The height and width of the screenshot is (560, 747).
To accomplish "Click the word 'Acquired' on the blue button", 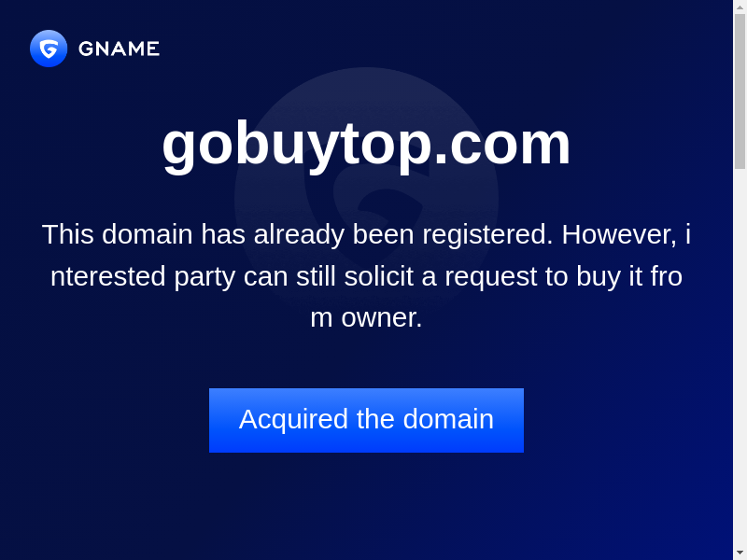I will 293,420.
